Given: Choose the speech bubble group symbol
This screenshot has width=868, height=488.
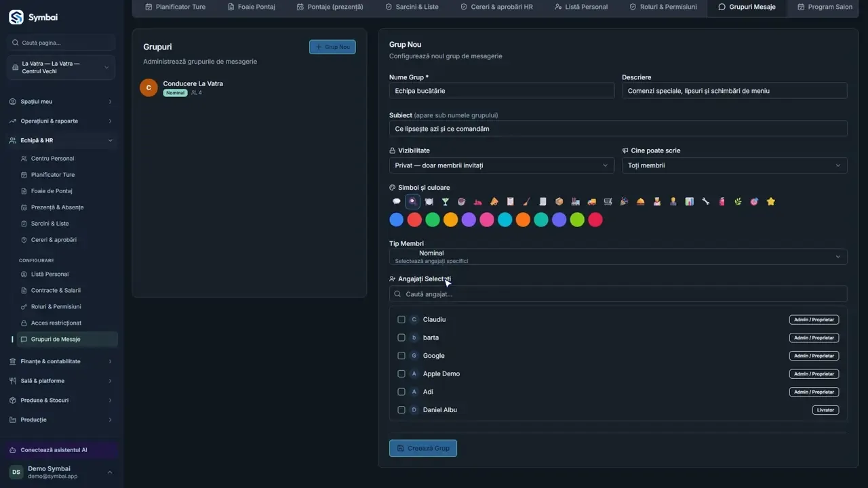Looking at the screenshot, I should [x=397, y=201].
